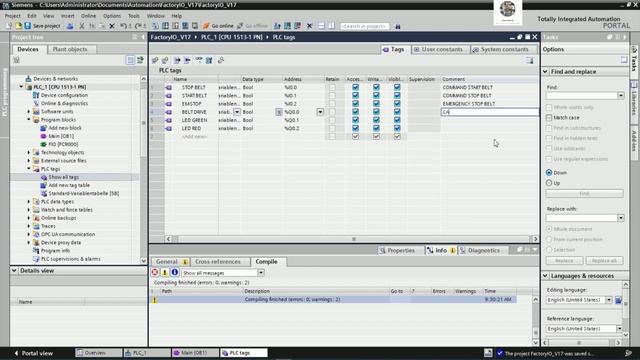The width and height of the screenshot is (640, 360).
Task: Open the Online menu
Action: click(88, 16)
